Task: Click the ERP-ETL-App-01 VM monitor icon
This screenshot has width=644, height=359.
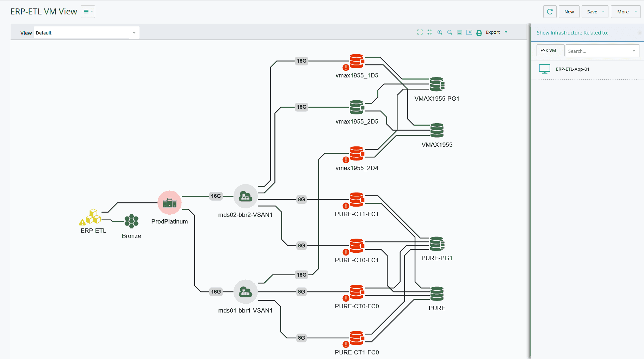Action: pos(545,69)
